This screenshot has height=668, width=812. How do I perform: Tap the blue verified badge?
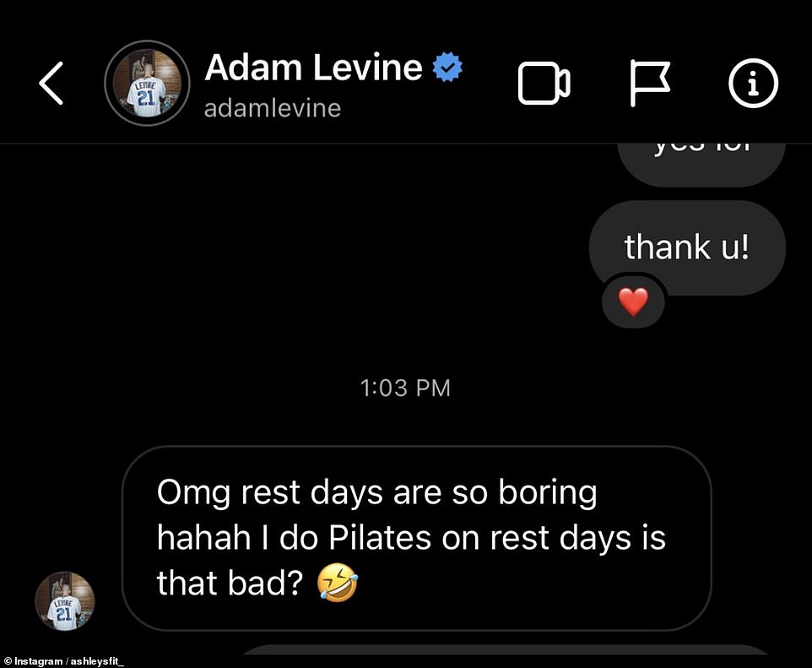tap(447, 67)
